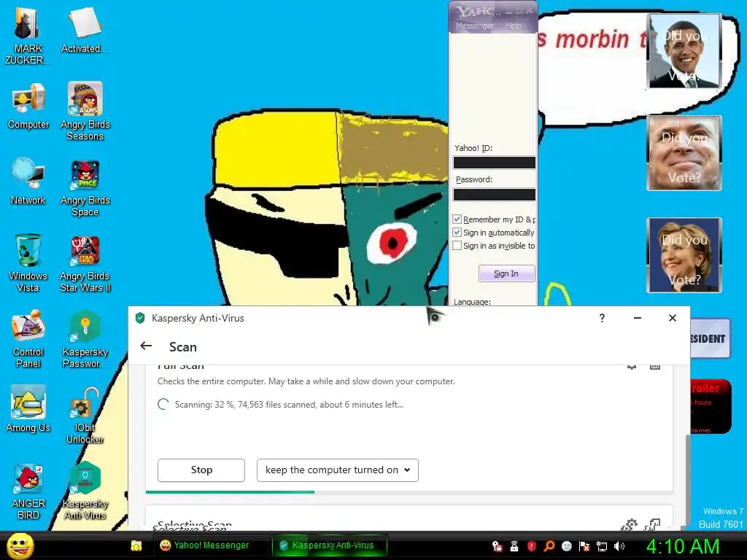
Task: Click the Yahoo! ID input field
Action: coord(494,163)
